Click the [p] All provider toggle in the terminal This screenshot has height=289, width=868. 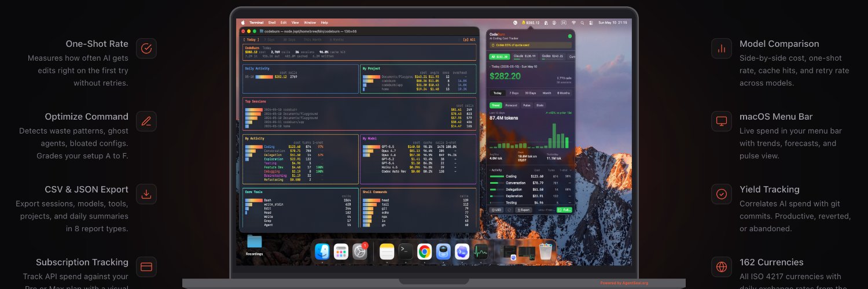coord(469,39)
